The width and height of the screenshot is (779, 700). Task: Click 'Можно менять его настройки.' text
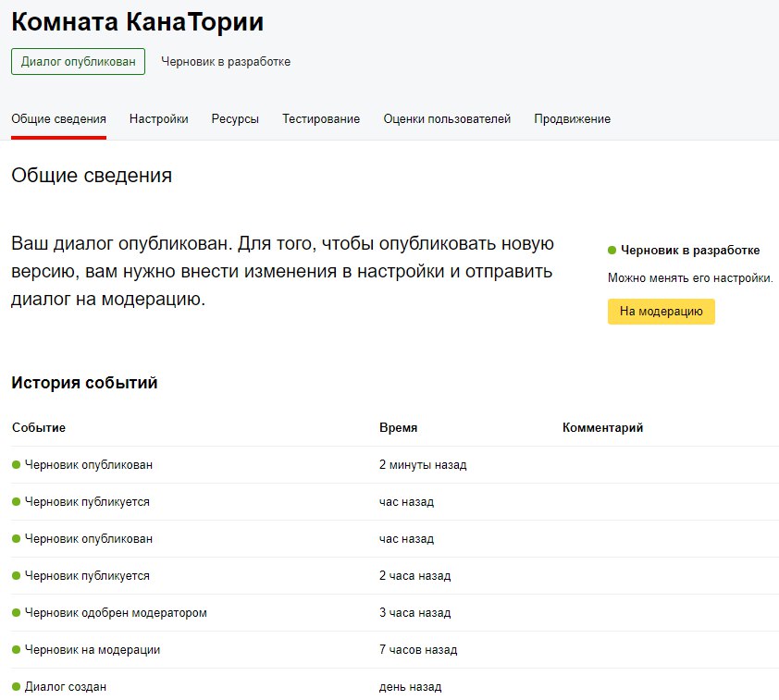pos(690,278)
